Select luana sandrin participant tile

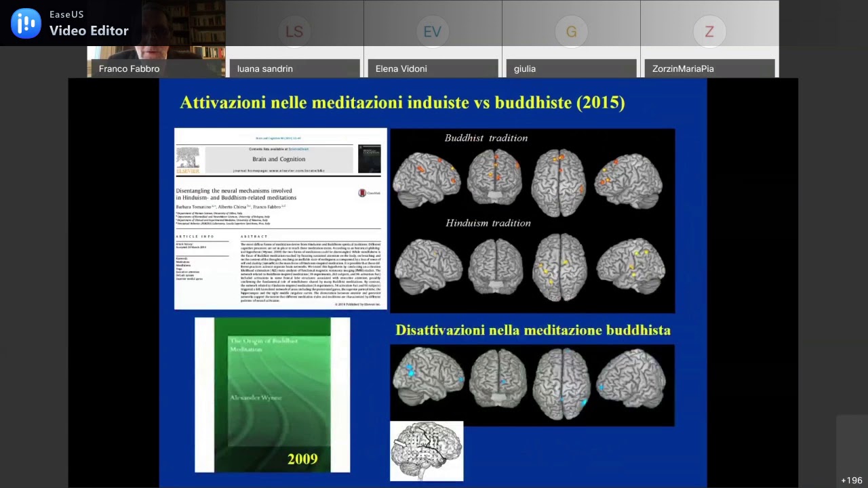pos(294,39)
